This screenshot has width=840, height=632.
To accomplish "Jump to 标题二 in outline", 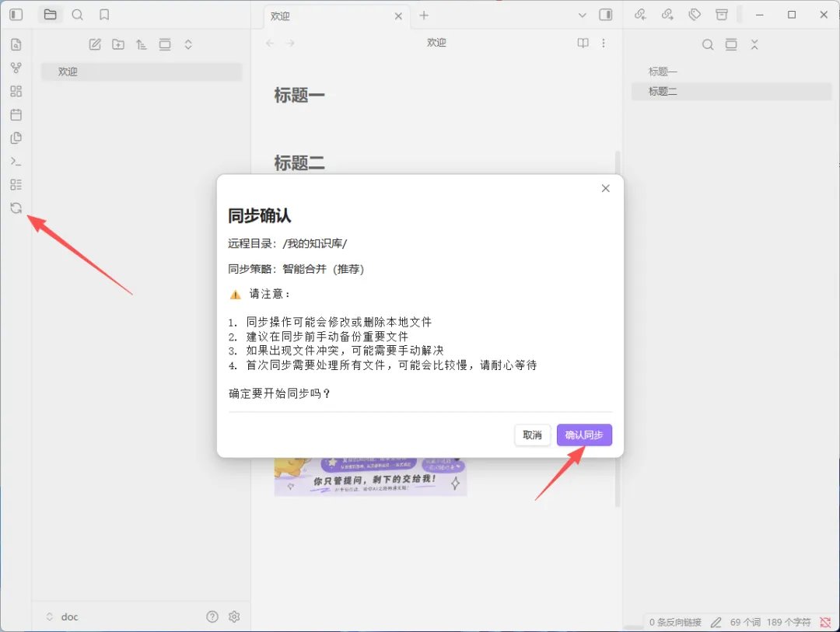I will 731,91.
